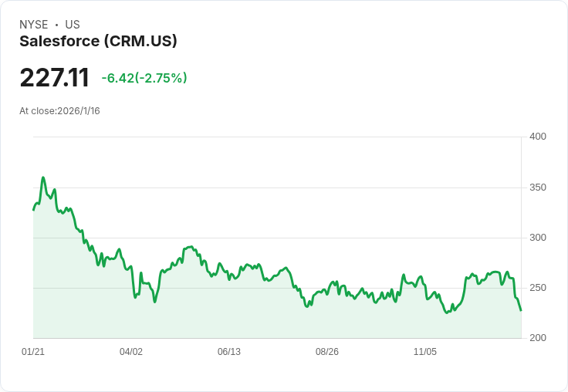This screenshot has width=568, height=392.
Task: Click the US market label
Action: point(73,25)
